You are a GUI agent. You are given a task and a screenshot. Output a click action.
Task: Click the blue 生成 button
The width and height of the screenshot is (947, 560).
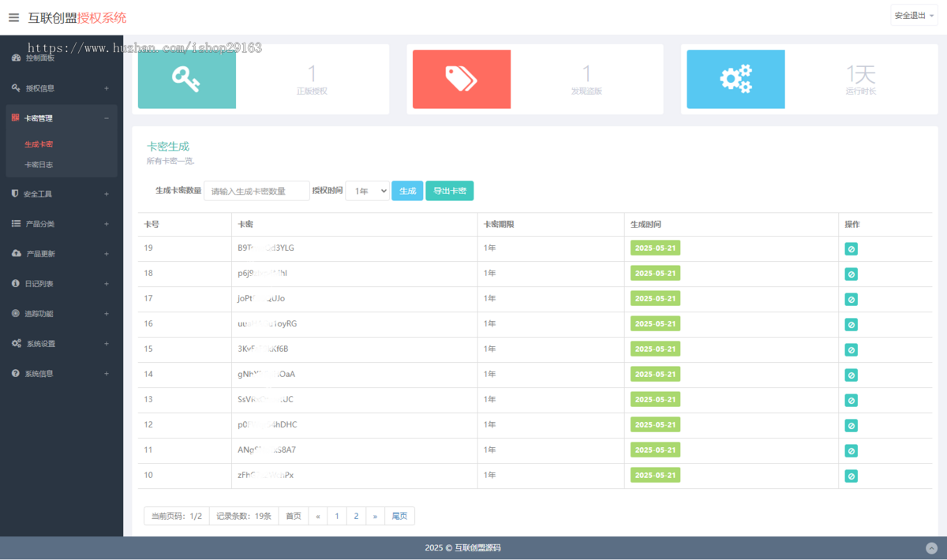tap(407, 191)
